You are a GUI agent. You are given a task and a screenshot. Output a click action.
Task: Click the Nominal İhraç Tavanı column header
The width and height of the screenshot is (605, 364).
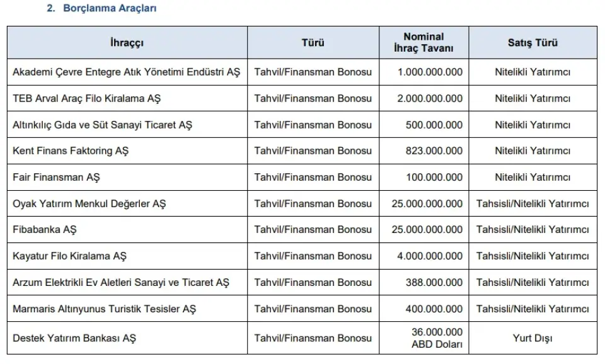(x=423, y=42)
